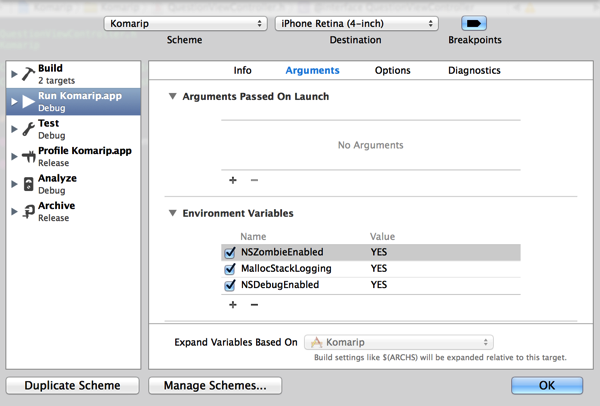This screenshot has height=406, width=600.
Task: Select the Build 2 targets row
Action: (73, 74)
